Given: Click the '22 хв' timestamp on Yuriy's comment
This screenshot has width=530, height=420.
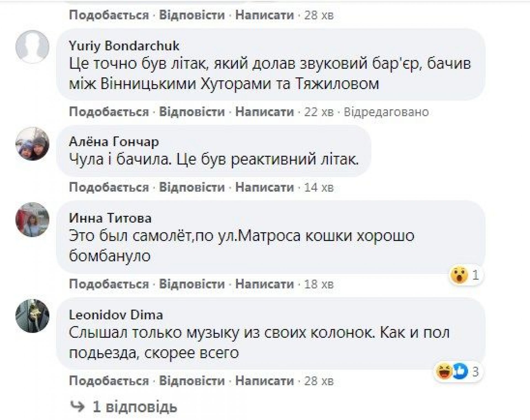Looking at the screenshot, I should [x=319, y=112].
